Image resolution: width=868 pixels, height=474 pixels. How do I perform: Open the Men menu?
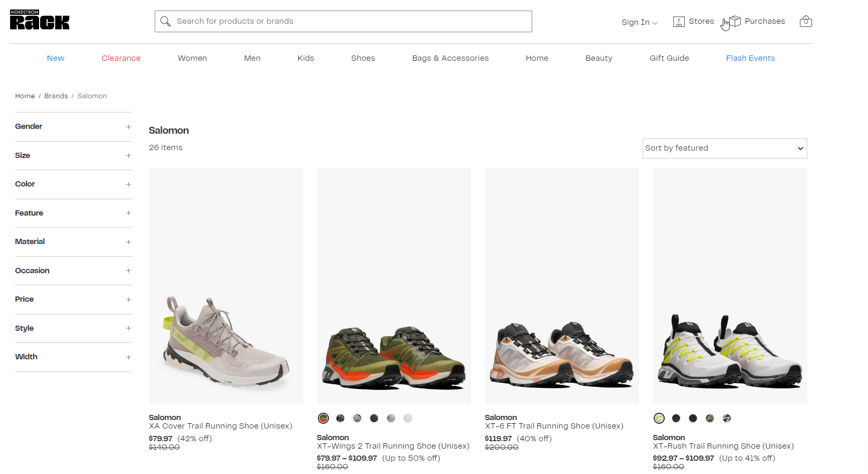pos(252,58)
